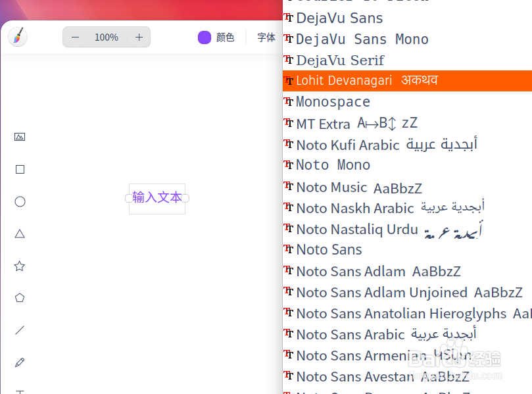Select the circle shape tool

click(20, 201)
